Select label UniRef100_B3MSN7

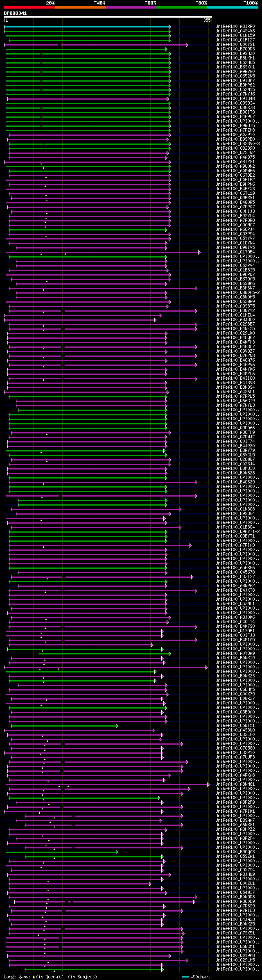pos(235,288)
